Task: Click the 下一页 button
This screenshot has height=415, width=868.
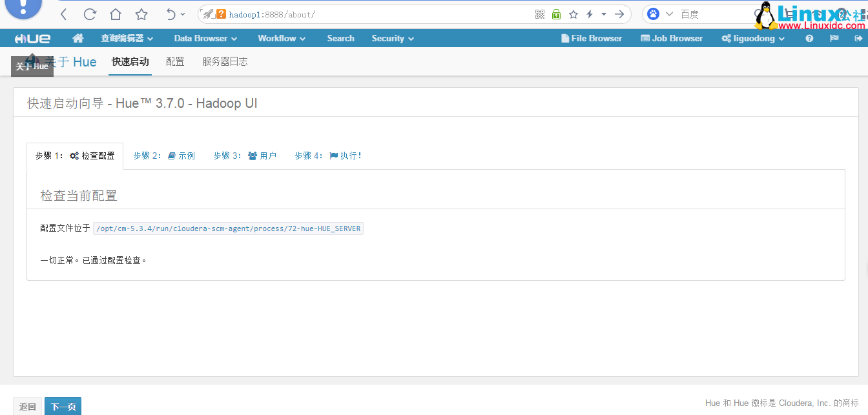Action: (63, 407)
